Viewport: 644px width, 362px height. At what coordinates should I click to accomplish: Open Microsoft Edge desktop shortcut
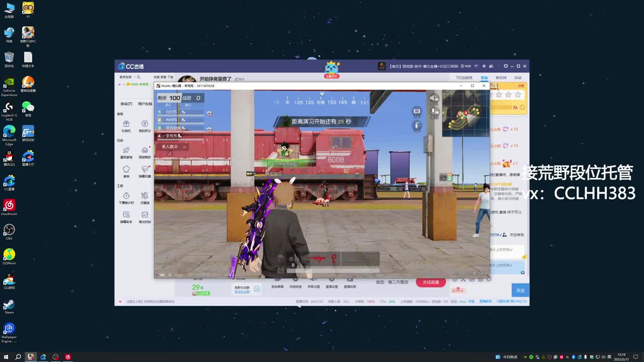(x=9, y=135)
